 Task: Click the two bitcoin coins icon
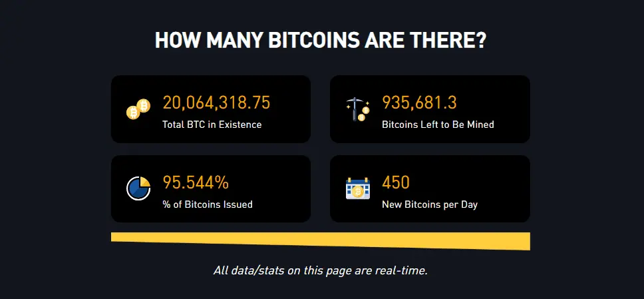pos(138,109)
